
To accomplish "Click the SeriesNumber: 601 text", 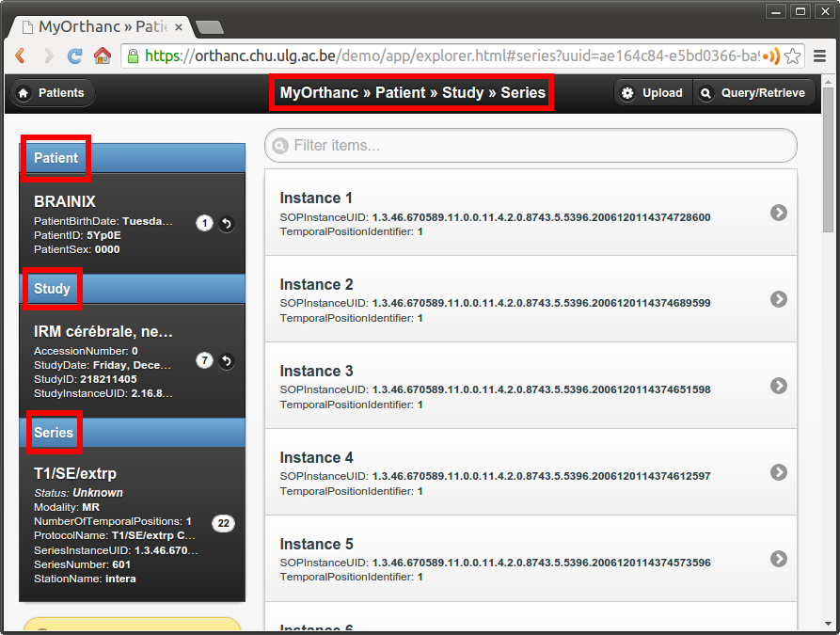I will coord(82,564).
